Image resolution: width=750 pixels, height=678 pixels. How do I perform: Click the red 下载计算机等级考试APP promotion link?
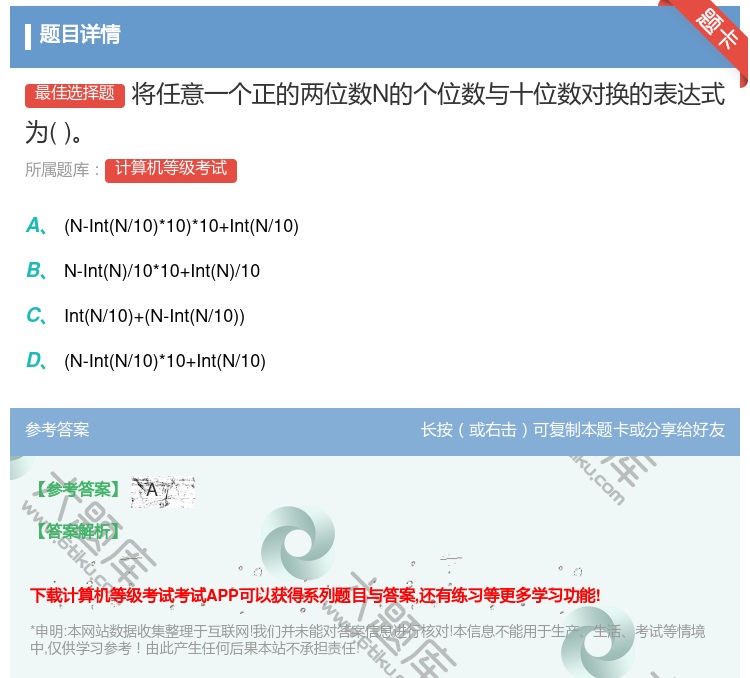coord(315,595)
